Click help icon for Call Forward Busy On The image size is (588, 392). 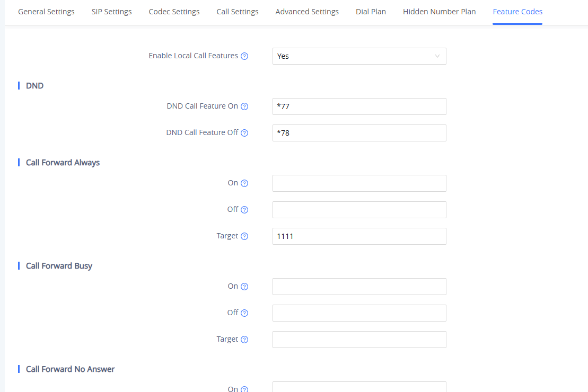[x=244, y=287]
